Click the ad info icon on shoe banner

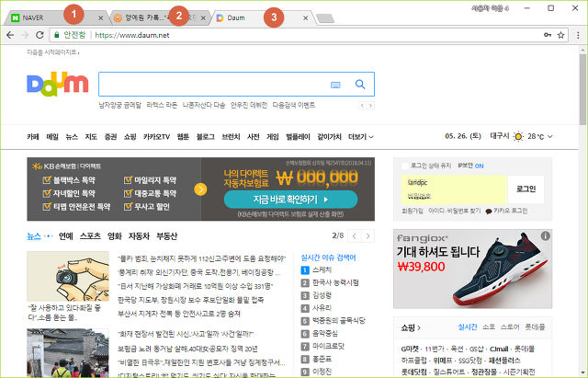point(545,235)
